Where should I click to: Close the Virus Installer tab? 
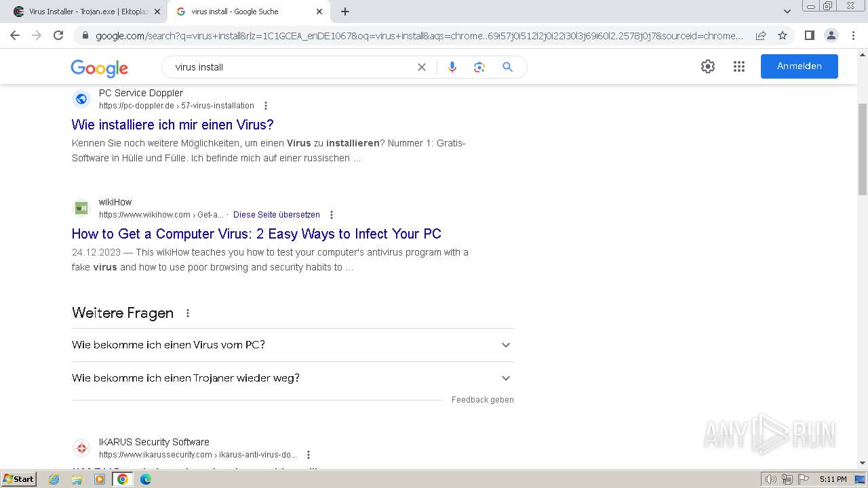click(x=157, y=12)
